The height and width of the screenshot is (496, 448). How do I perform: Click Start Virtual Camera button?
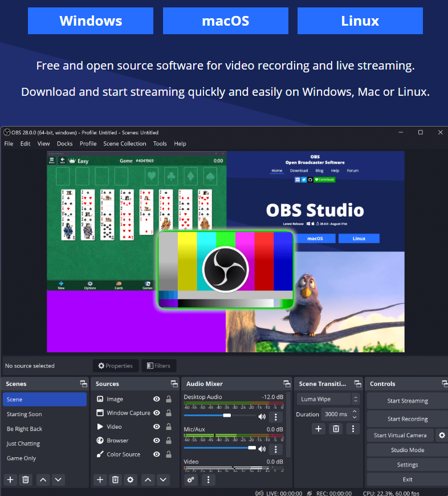(x=400, y=435)
